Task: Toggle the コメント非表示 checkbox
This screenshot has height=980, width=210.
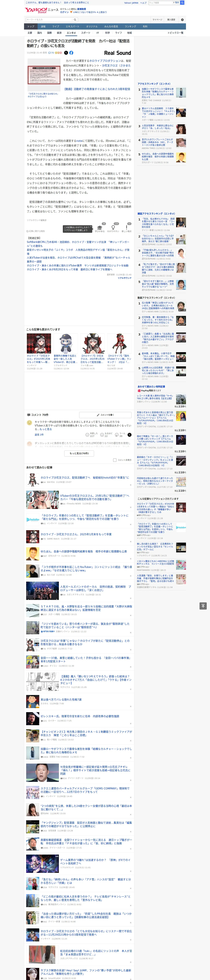Action: point(115,460)
